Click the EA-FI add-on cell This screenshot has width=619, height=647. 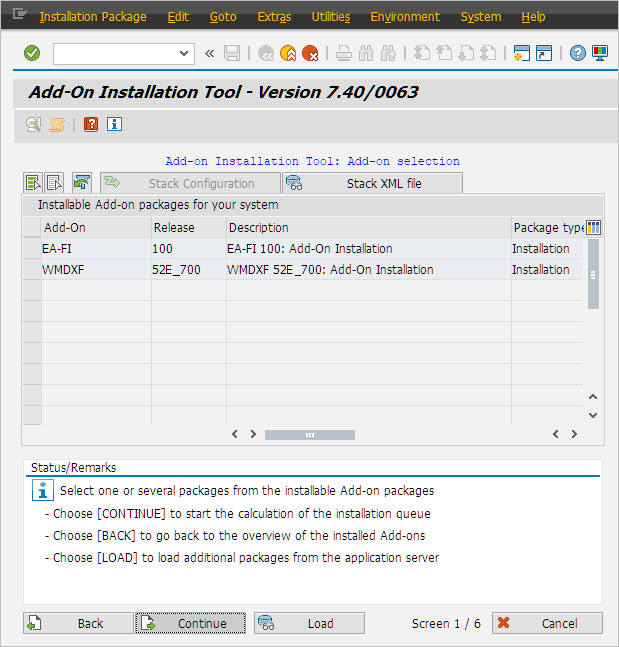click(96, 248)
